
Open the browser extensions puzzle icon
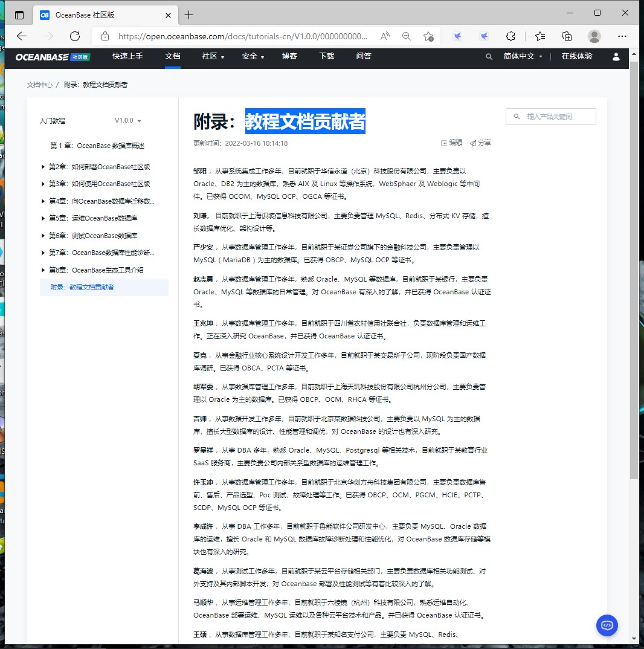pos(510,36)
